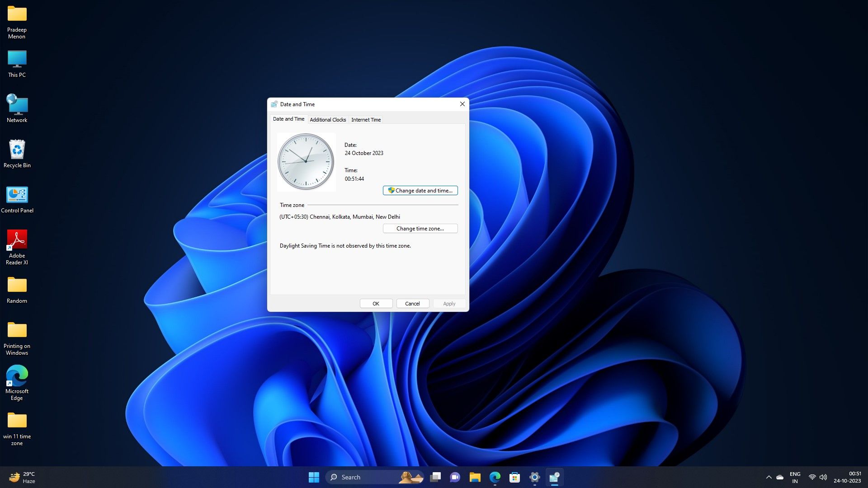Select the Network desktop icon

click(17, 108)
